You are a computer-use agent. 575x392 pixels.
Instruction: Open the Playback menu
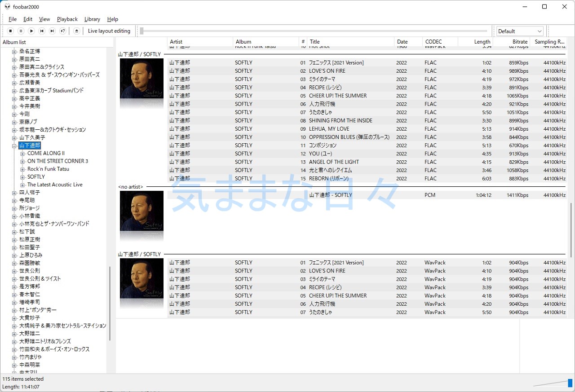(67, 19)
